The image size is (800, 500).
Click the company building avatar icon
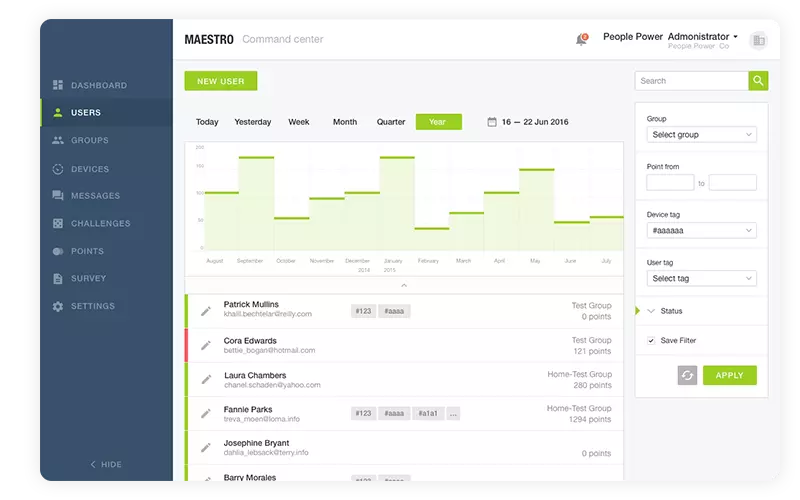click(759, 40)
